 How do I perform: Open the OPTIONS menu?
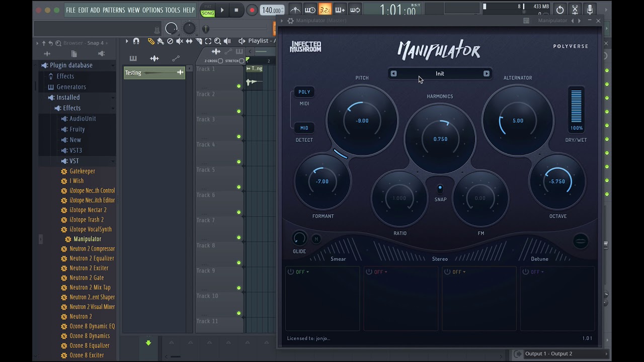point(152,10)
